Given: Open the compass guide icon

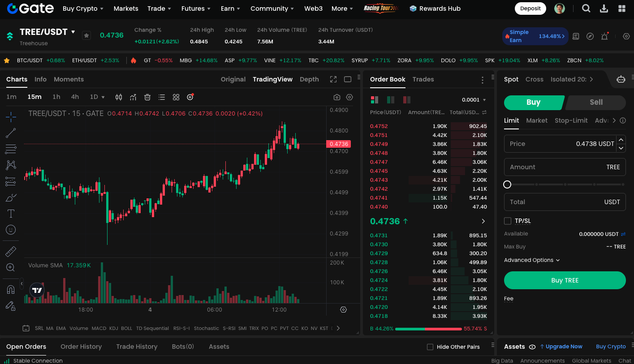Looking at the screenshot, I should 590,36.
